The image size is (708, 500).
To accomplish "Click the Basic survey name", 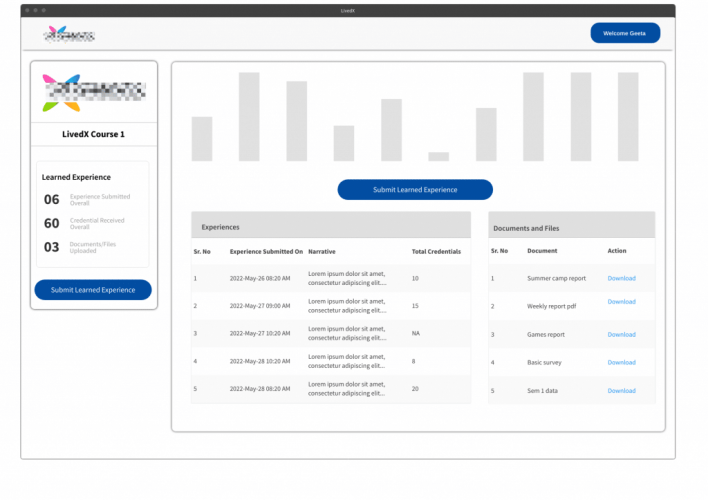I will (544, 363).
